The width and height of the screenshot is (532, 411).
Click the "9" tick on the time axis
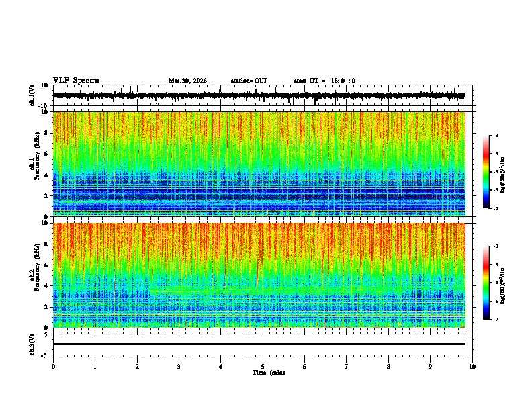pyautogui.click(x=430, y=367)
